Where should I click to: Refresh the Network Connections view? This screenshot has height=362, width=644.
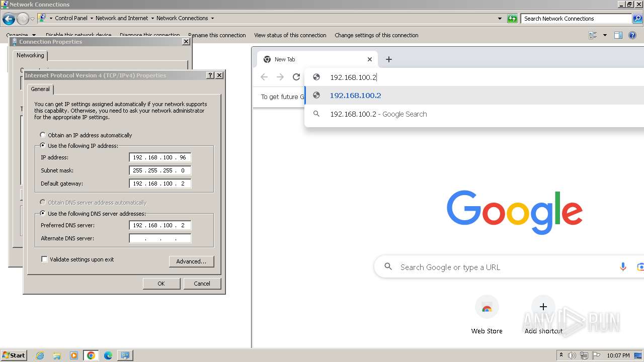pos(512,19)
